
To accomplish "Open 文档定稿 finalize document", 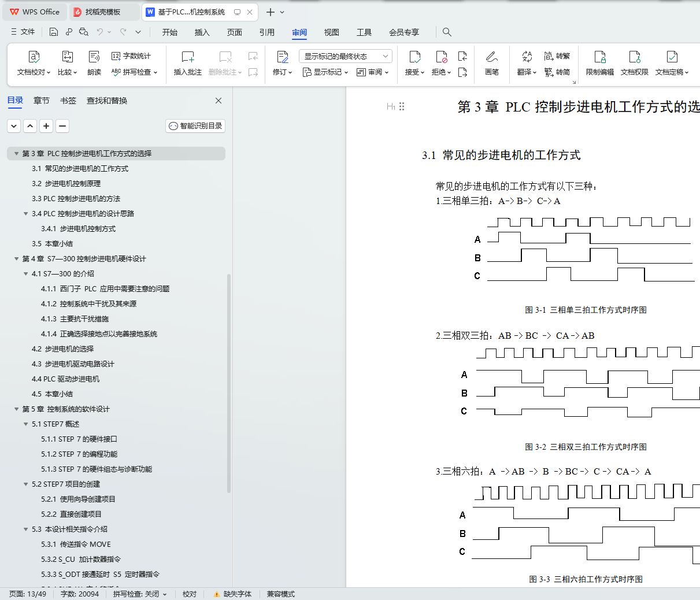I will tap(672, 64).
